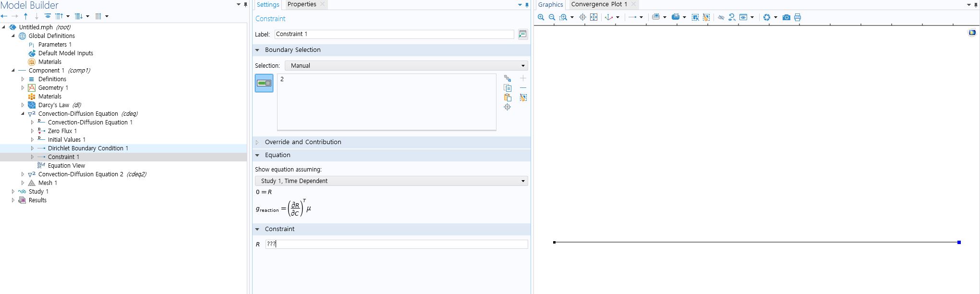Click the Zoom In icon in Graphics toolbar
This screenshot has height=294, width=980.
click(541, 17)
